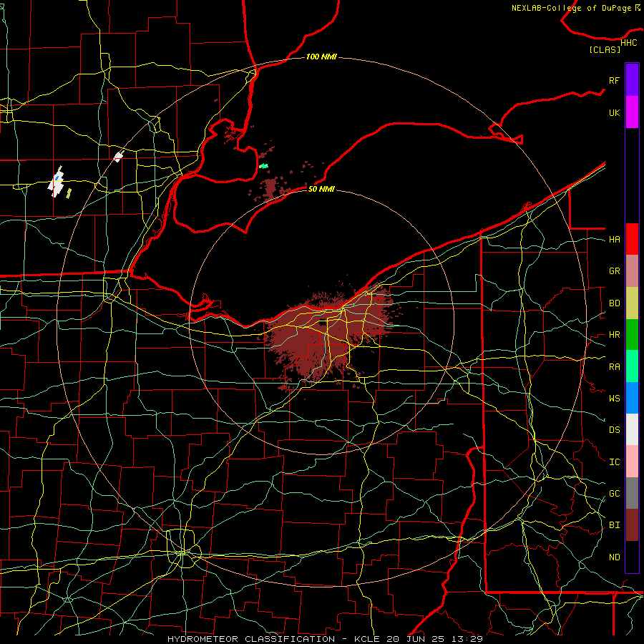This screenshot has width=644, height=644.
Task: Click the "RF" legend label
Action: tap(614, 80)
